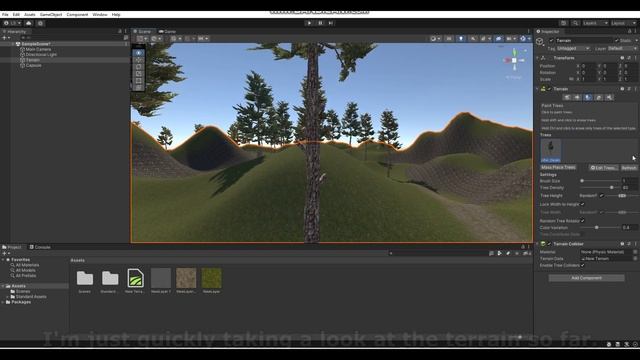Activate the Paint Trees terrain tool
This screenshot has width=640, height=360.
click(588, 97)
